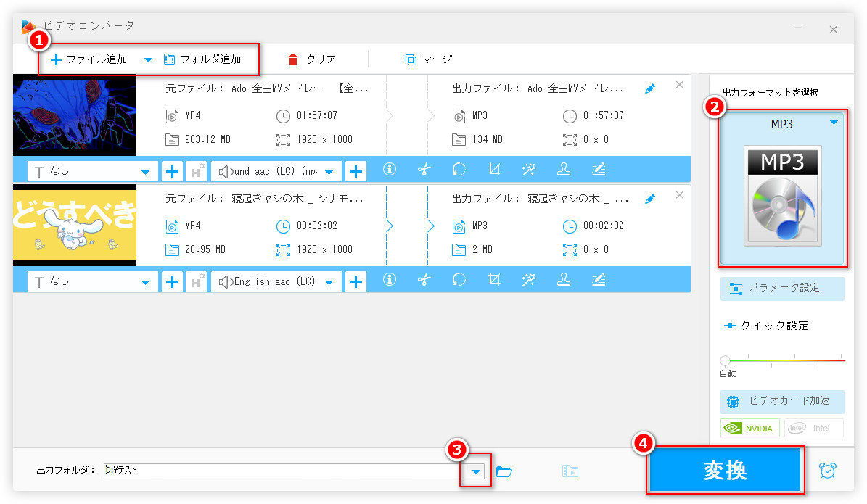Image resolution: width=867 pixels, height=504 pixels.
Task: Open the Info panel for the first video
Action: (x=390, y=170)
